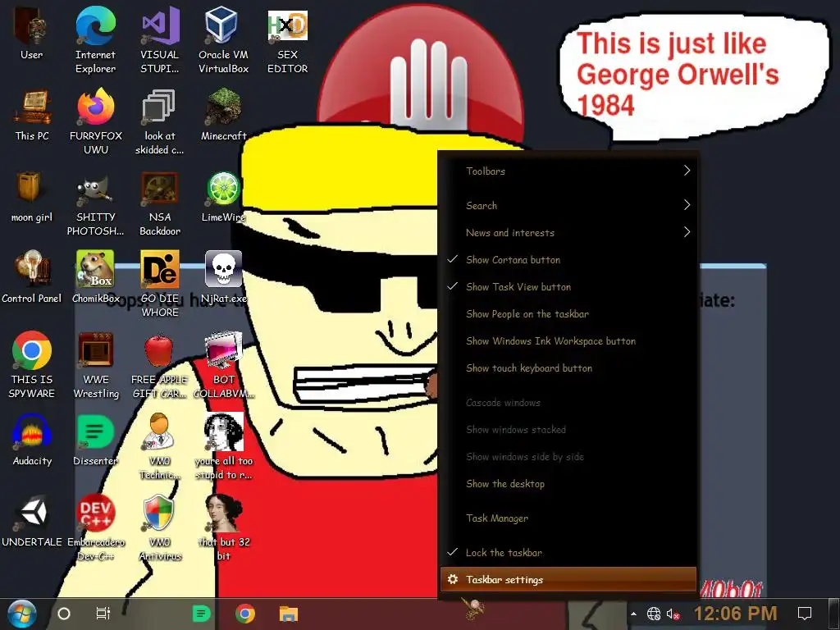Open Taskbar settings menu entry

(x=568, y=580)
